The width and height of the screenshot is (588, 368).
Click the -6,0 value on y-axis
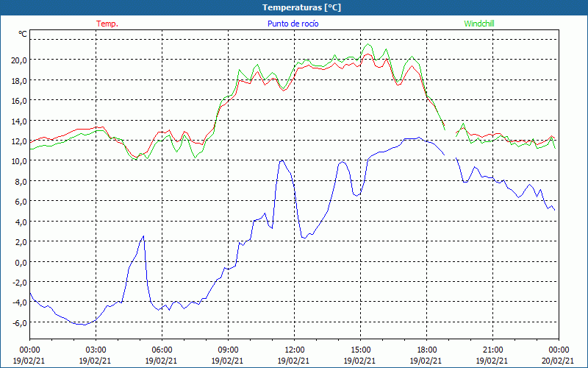[x=21, y=322]
